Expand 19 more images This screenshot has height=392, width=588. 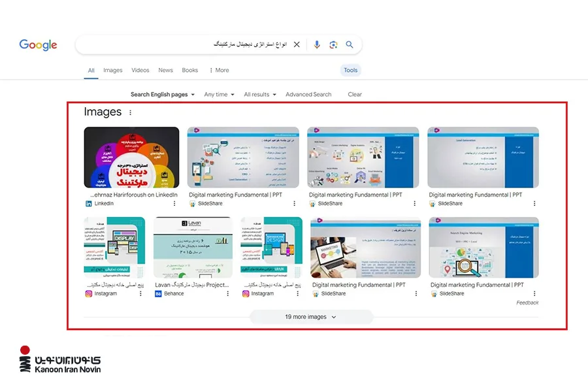(x=311, y=317)
